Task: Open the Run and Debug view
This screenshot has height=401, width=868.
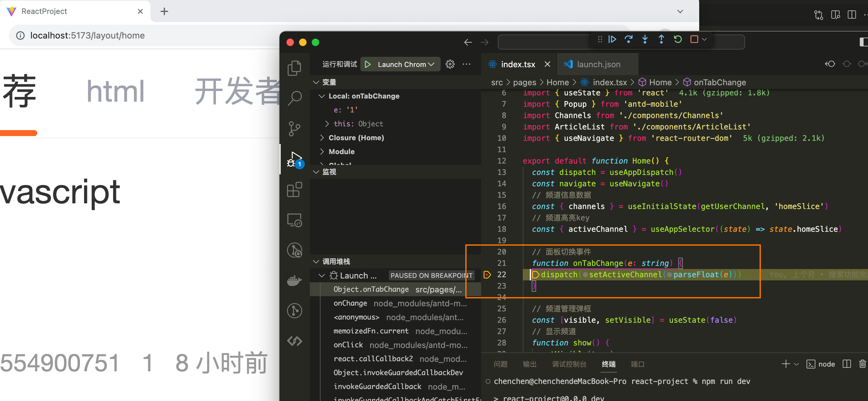Action: tap(295, 159)
